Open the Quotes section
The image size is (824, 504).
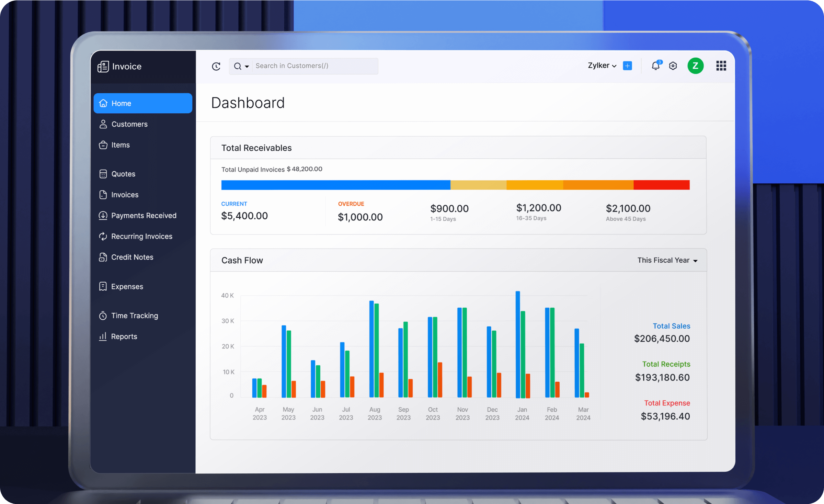tap(123, 174)
